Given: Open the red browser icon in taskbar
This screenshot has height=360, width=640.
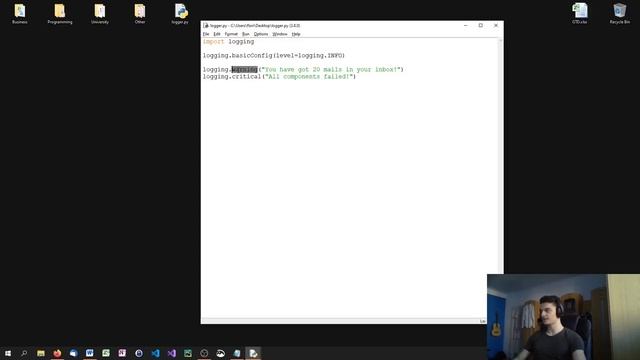Looking at the screenshot, I should coord(57,353).
